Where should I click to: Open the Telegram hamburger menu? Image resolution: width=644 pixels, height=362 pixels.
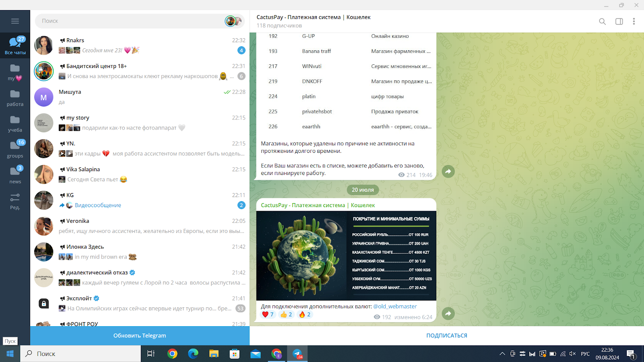click(15, 21)
